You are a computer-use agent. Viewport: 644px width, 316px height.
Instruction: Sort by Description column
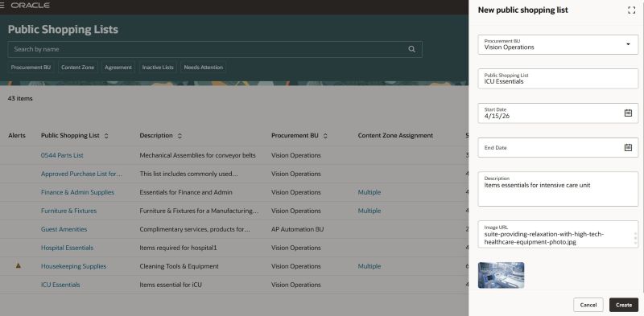[180, 136]
